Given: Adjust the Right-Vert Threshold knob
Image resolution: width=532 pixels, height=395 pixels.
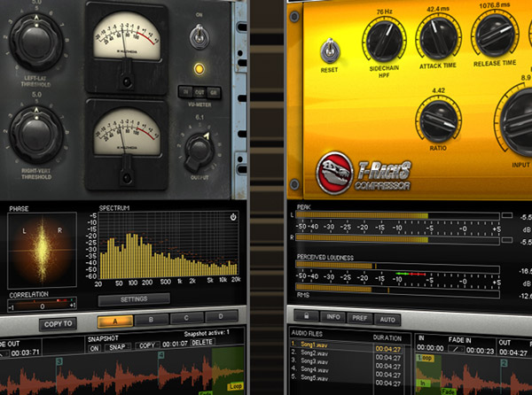Looking at the screenshot, I should click(36, 134).
